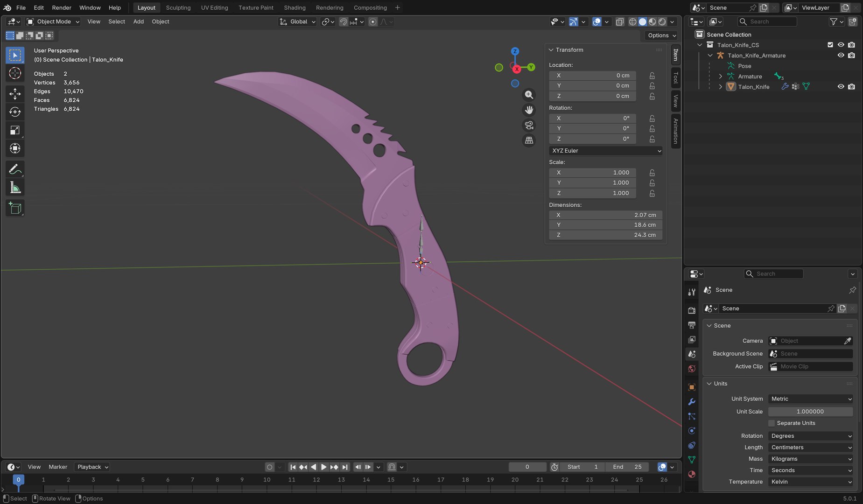Image resolution: width=863 pixels, height=504 pixels.
Task: Click the pan view hand icon
Action: pos(529,110)
